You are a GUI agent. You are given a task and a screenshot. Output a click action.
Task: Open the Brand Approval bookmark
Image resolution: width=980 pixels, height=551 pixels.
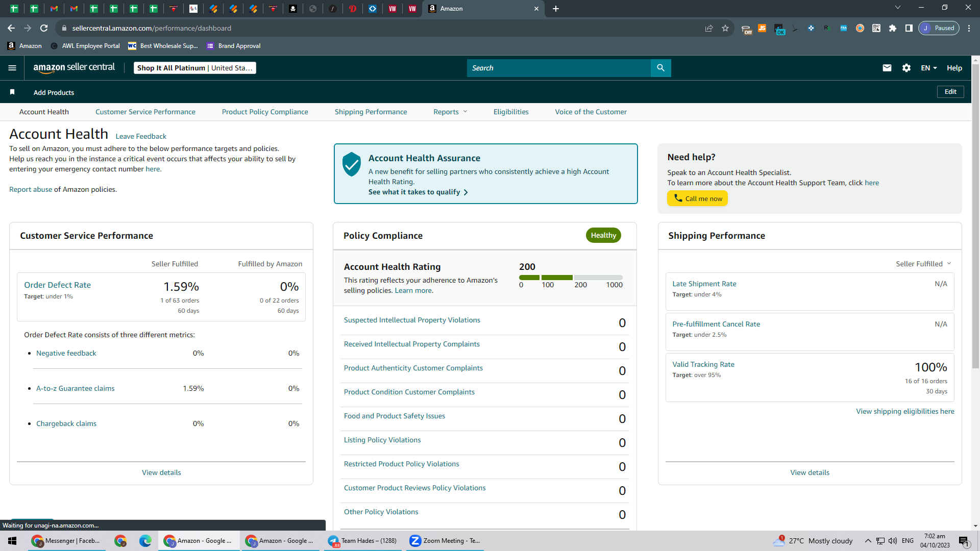(234, 46)
